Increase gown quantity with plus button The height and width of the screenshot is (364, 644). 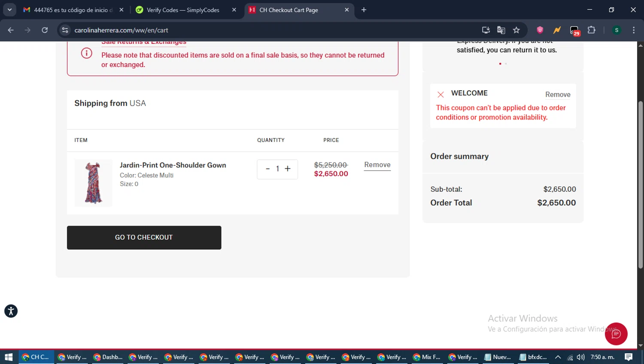click(288, 169)
